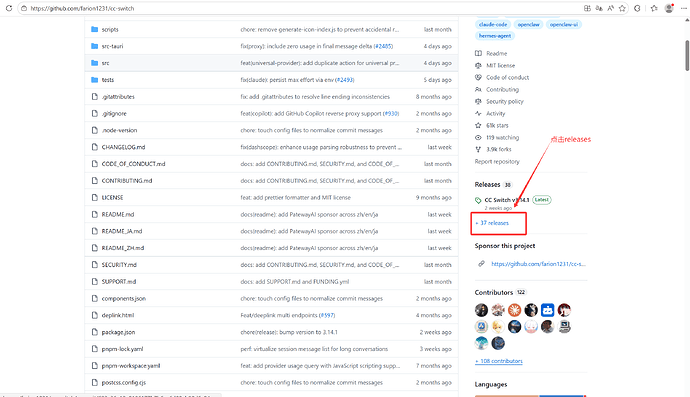Open the pnpm-lock.yaml file

122,349
